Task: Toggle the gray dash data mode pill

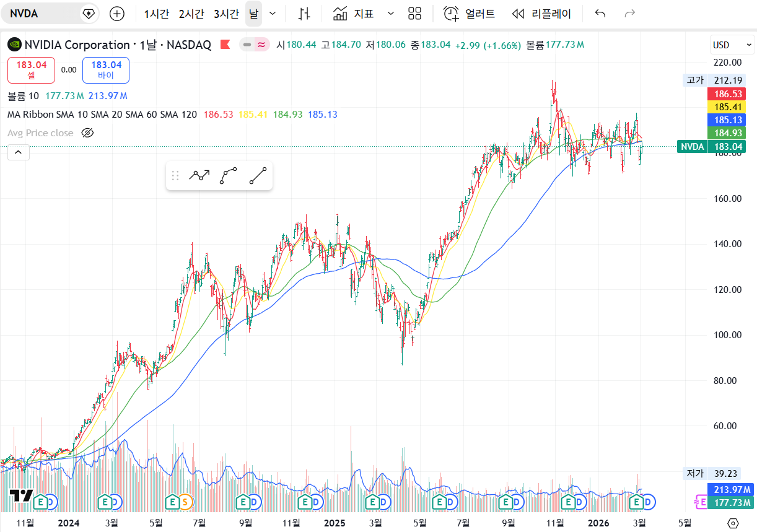Action: [x=247, y=45]
